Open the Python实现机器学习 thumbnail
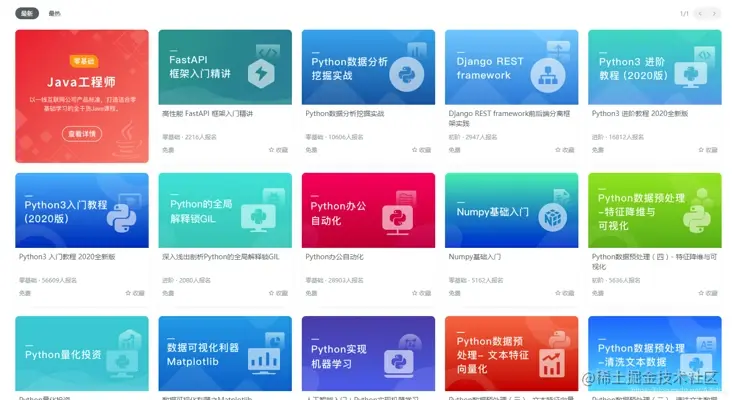732x400 pixels. (368, 354)
